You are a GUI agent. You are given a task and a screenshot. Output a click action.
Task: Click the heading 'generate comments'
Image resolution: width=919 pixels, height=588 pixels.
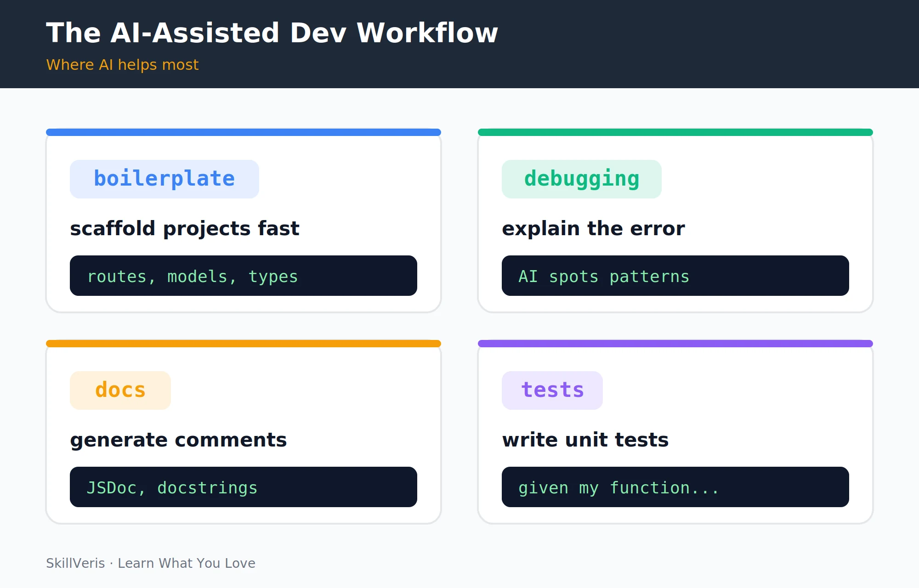pyautogui.click(x=178, y=440)
